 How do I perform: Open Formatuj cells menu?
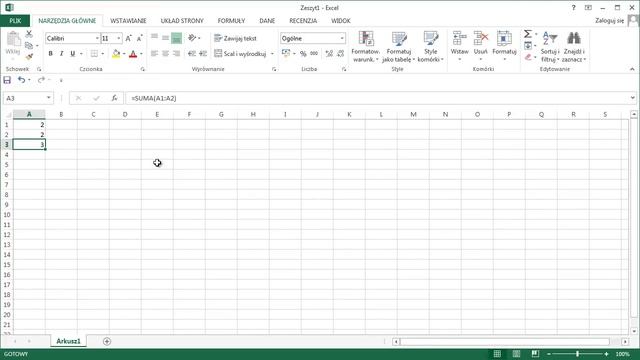point(504,47)
